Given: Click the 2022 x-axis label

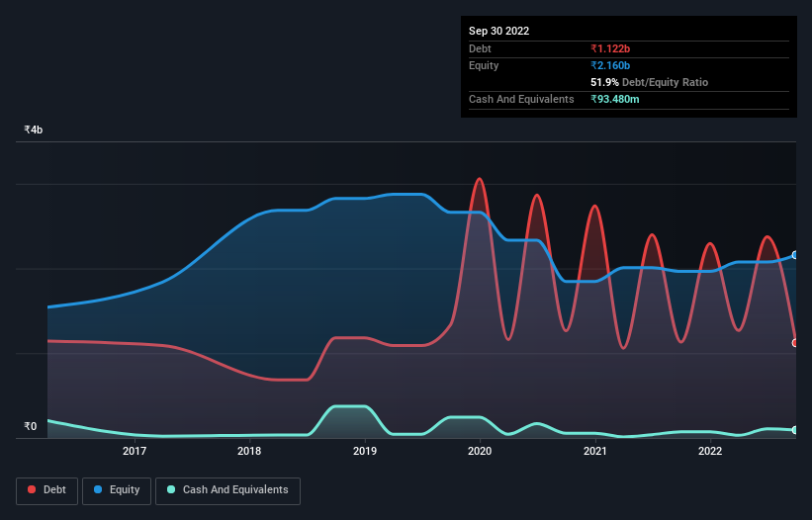Looking at the screenshot, I should point(710,451).
